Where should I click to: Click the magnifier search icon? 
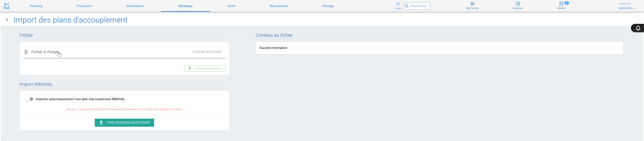407,6
